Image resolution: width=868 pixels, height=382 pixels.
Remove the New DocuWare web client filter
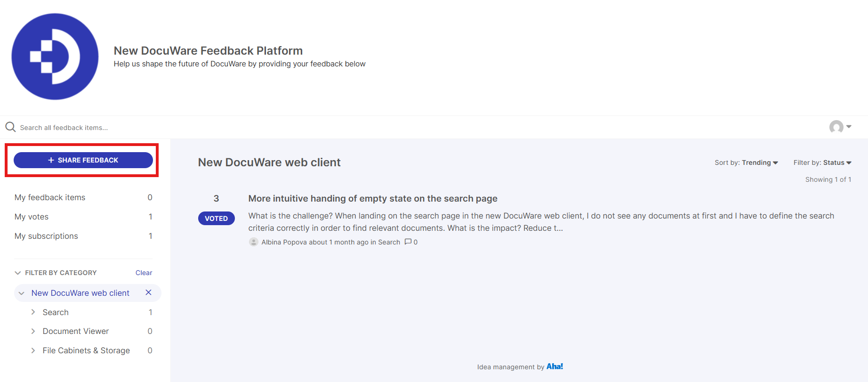[148, 293]
